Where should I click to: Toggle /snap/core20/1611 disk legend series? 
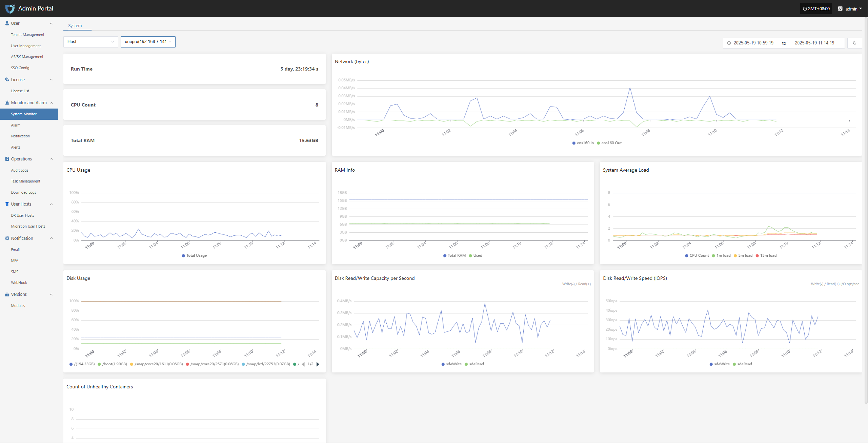click(156, 364)
